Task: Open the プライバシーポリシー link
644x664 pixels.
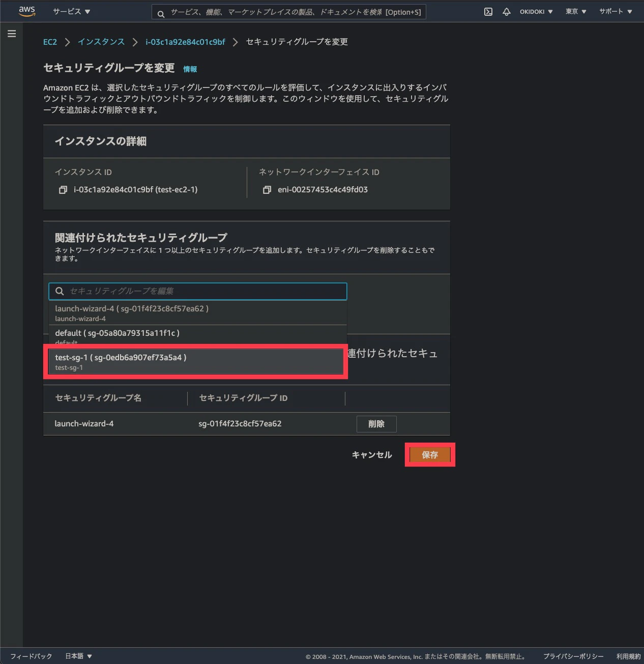Action: 573,656
